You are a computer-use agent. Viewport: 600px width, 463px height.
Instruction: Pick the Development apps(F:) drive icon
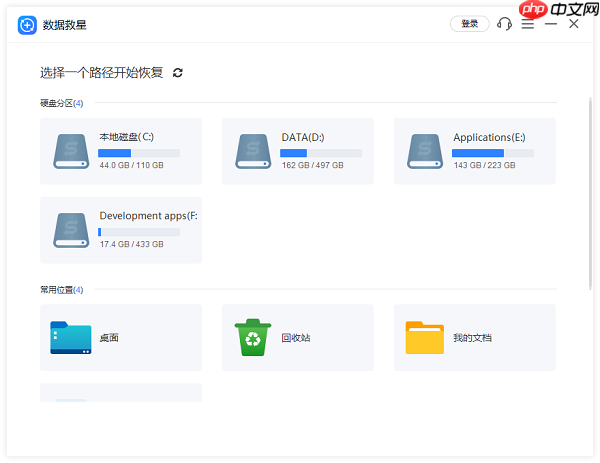coord(71,230)
